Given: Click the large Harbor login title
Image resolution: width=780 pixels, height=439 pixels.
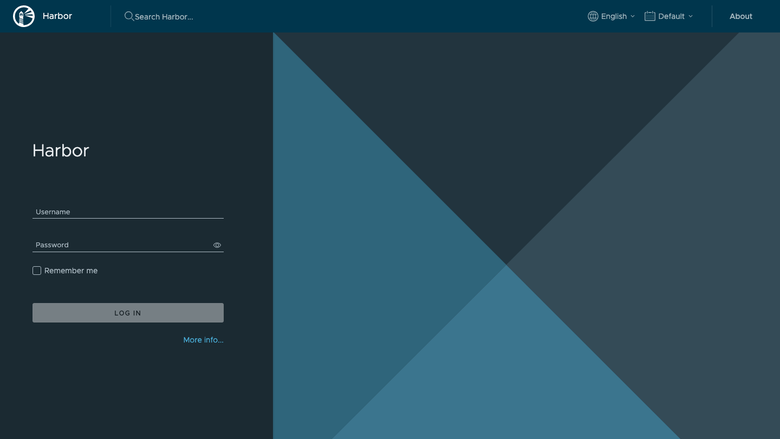Looking at the screenshot, I should [x=61, y=151].
